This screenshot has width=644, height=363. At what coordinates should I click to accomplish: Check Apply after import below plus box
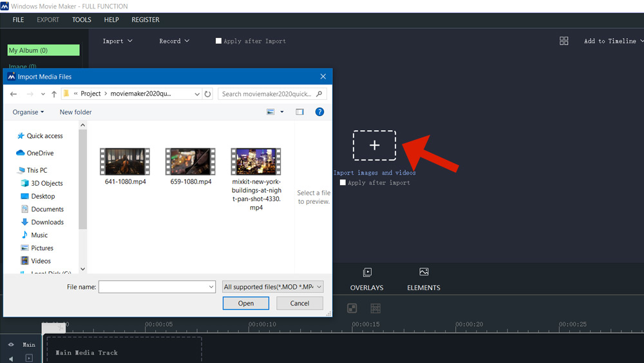[x=343, y=182]
